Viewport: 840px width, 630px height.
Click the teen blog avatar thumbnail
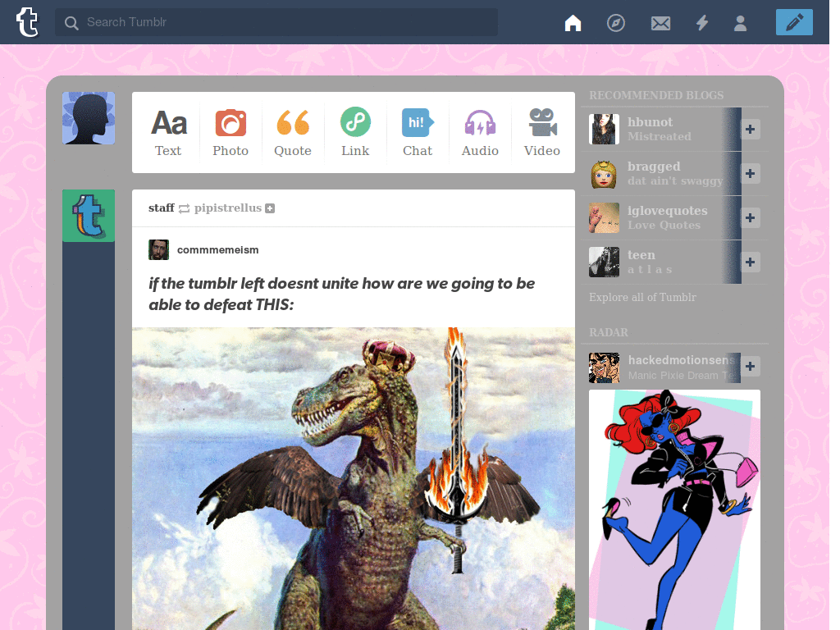pos(604,262)
